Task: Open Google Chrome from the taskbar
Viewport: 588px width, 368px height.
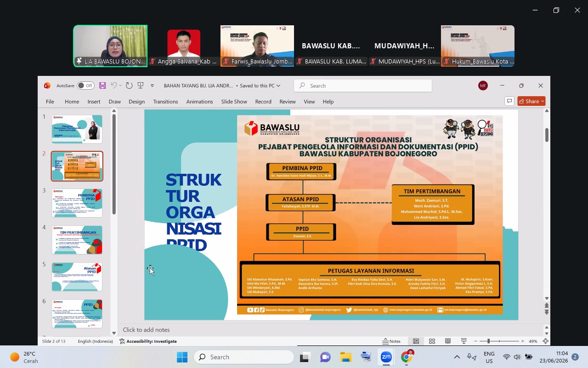Action: point(407,357)
